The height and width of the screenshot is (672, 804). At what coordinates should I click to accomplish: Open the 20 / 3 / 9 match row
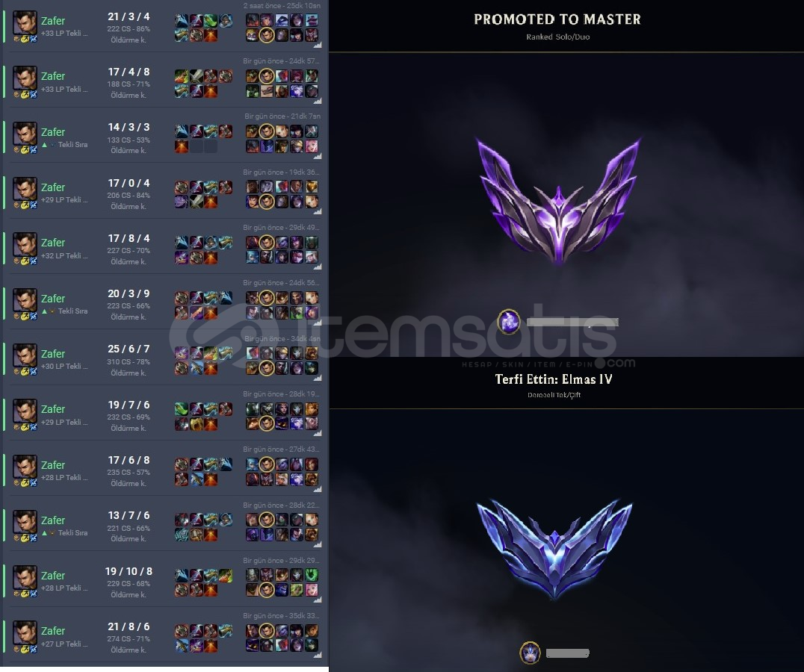[x=164, y=302]
